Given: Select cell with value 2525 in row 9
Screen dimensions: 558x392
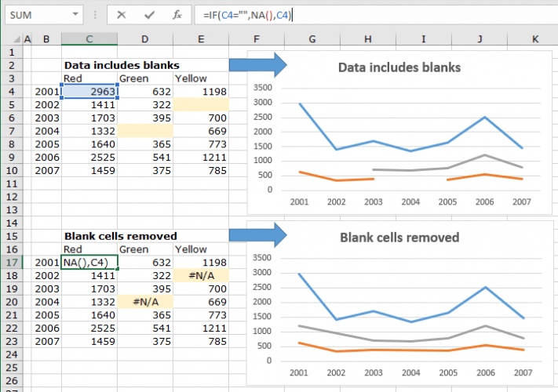Looking at the screenshot, I should pos(89,157).
